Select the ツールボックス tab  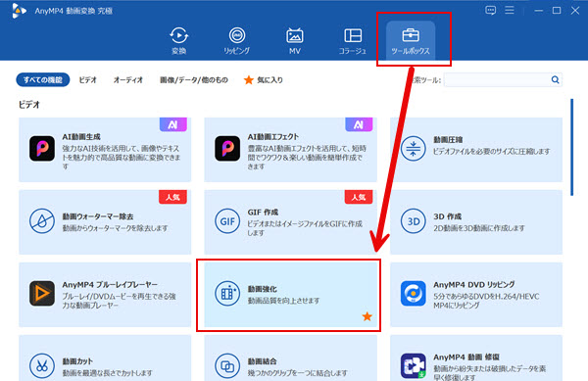[x=411, y=40]
